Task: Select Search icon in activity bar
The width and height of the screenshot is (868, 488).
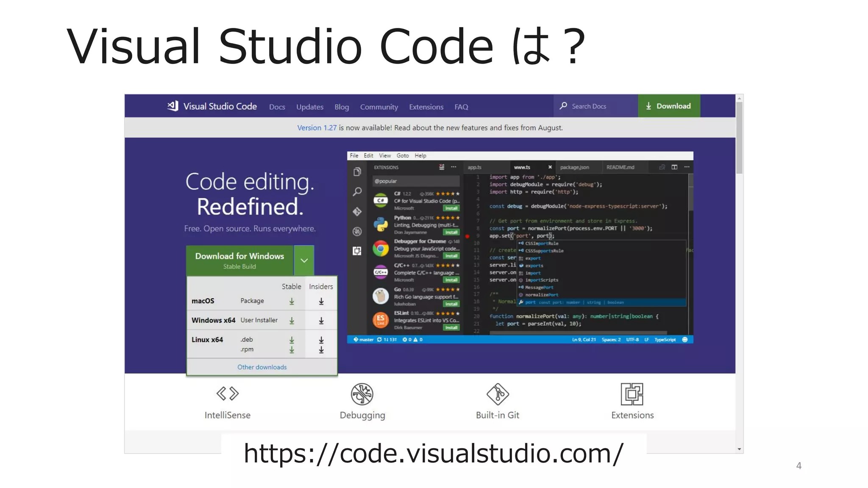Action: pos(357,191)
